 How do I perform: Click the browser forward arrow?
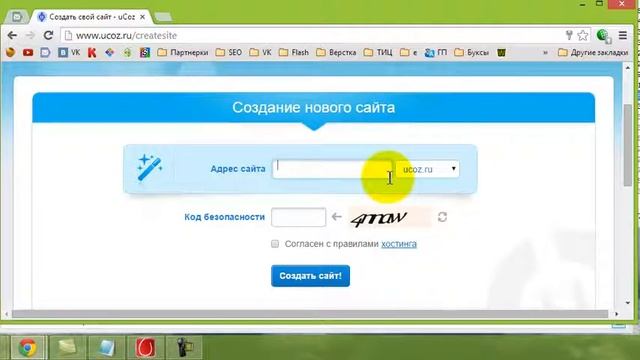[x=30, y=36]
